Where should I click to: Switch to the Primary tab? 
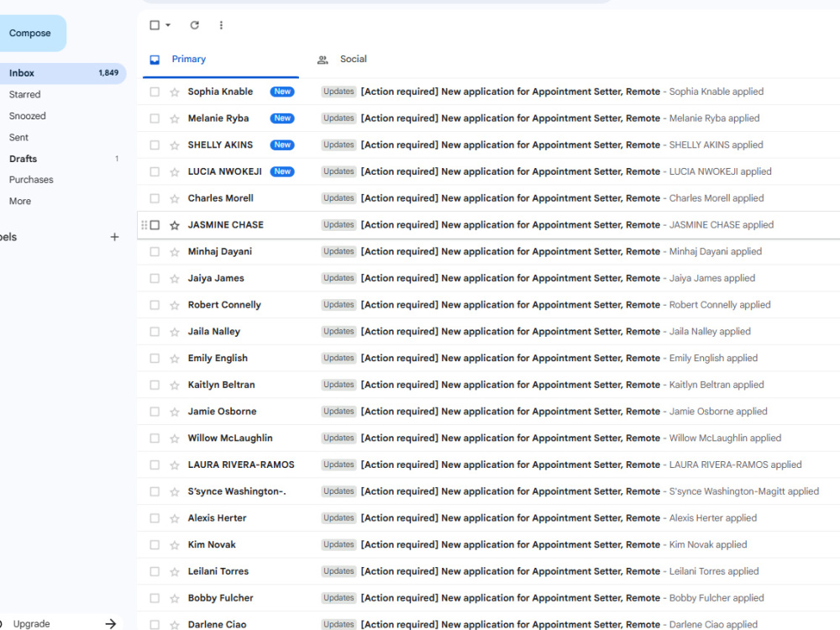tap(221, 60)
